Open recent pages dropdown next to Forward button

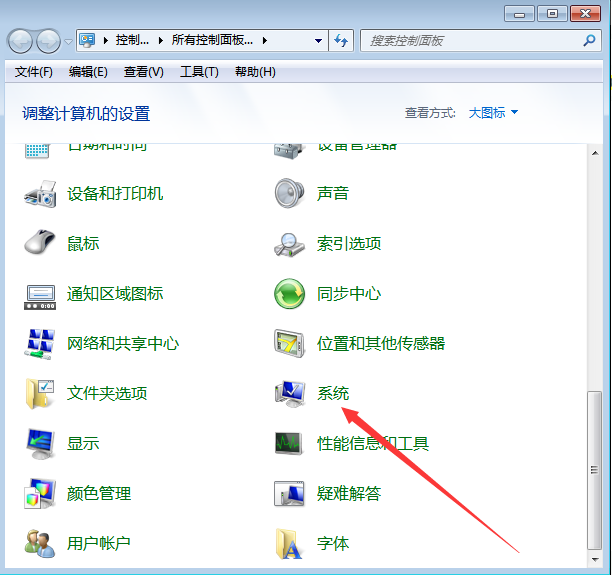pos(68,41)
